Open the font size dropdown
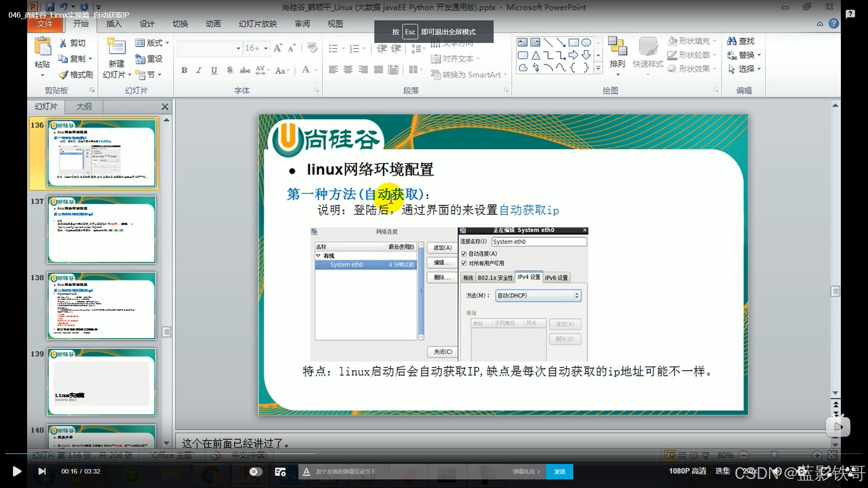 tap(266, 48)
